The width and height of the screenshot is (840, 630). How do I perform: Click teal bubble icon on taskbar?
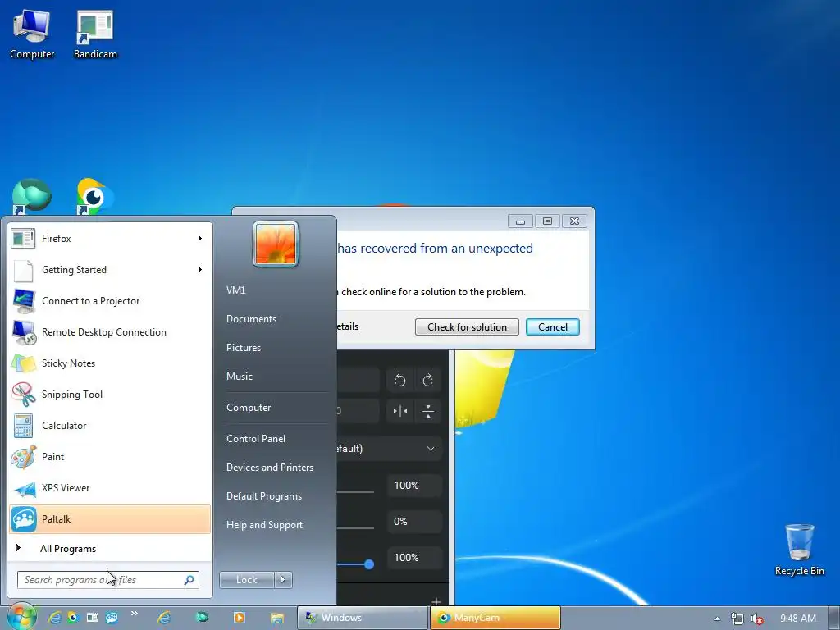[x=202, y=617]
